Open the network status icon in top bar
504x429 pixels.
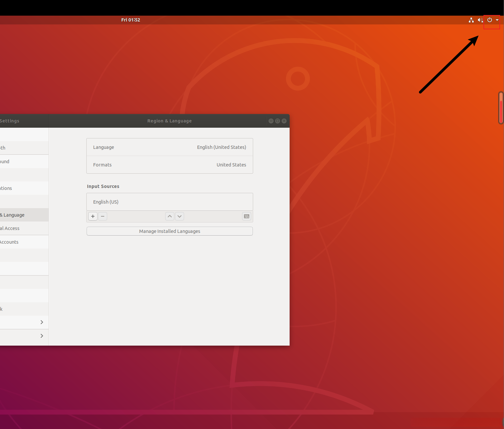click(471, 20)
